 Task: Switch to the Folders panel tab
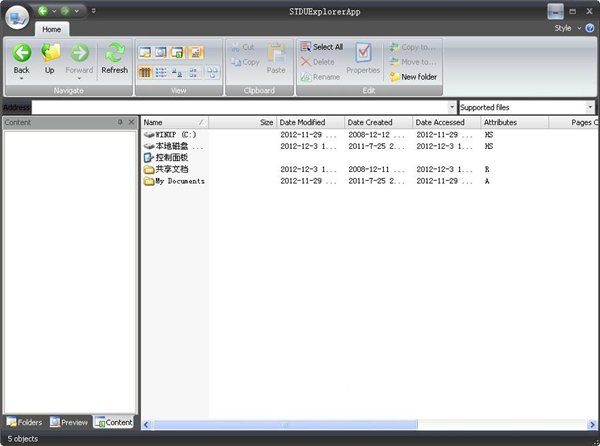[x=24, y=422]
